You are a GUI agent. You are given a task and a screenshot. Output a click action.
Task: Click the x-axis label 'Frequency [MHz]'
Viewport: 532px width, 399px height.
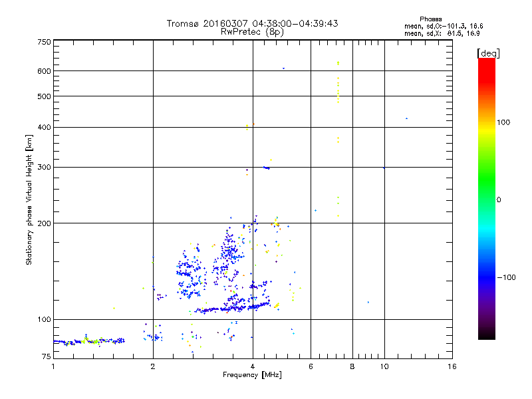[252, 375]
